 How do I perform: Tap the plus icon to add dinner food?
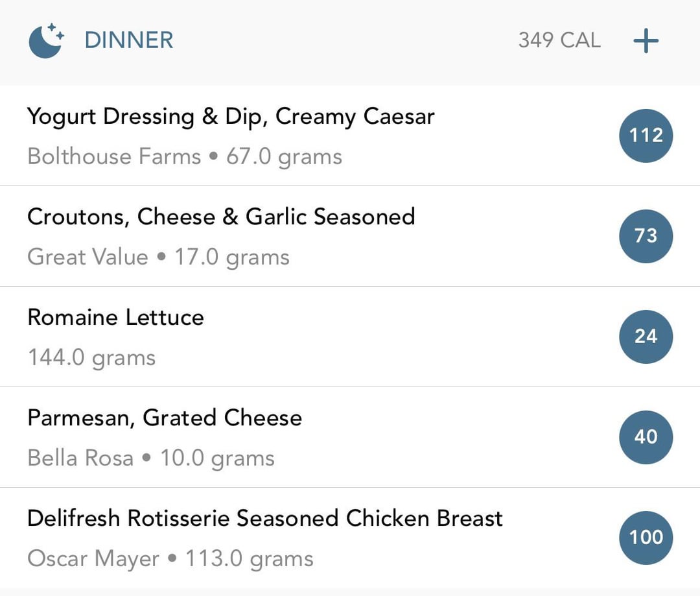tap(646, 41)
